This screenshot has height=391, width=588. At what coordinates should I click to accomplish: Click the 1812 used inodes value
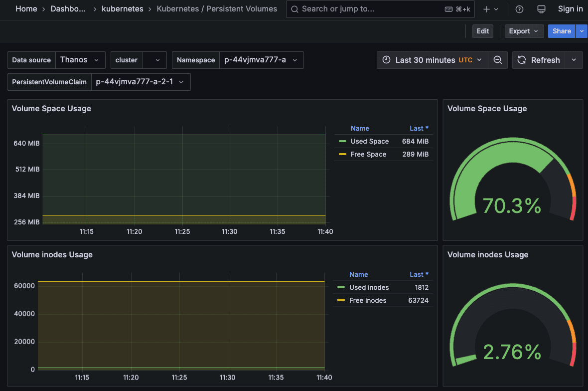click(x=422, y=287)
